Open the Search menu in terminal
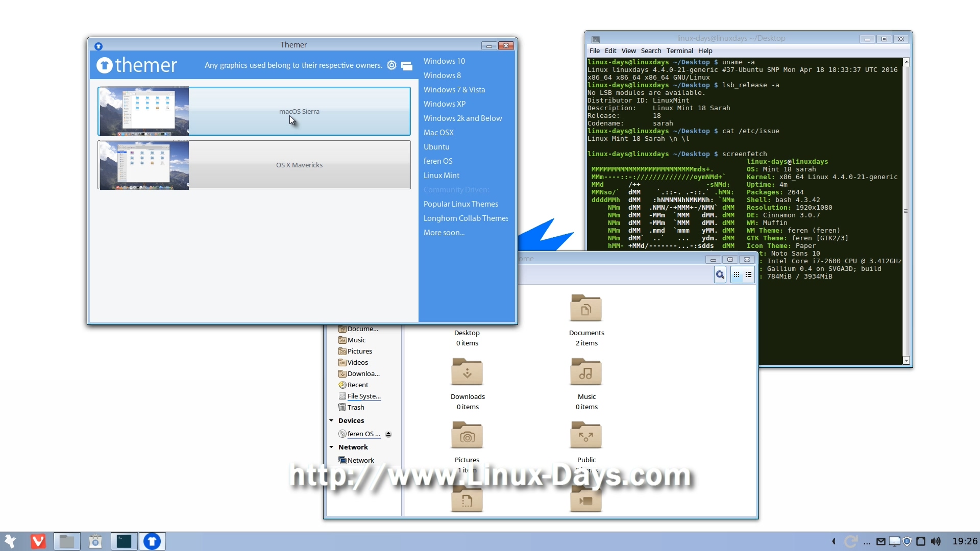 [651, 51]
